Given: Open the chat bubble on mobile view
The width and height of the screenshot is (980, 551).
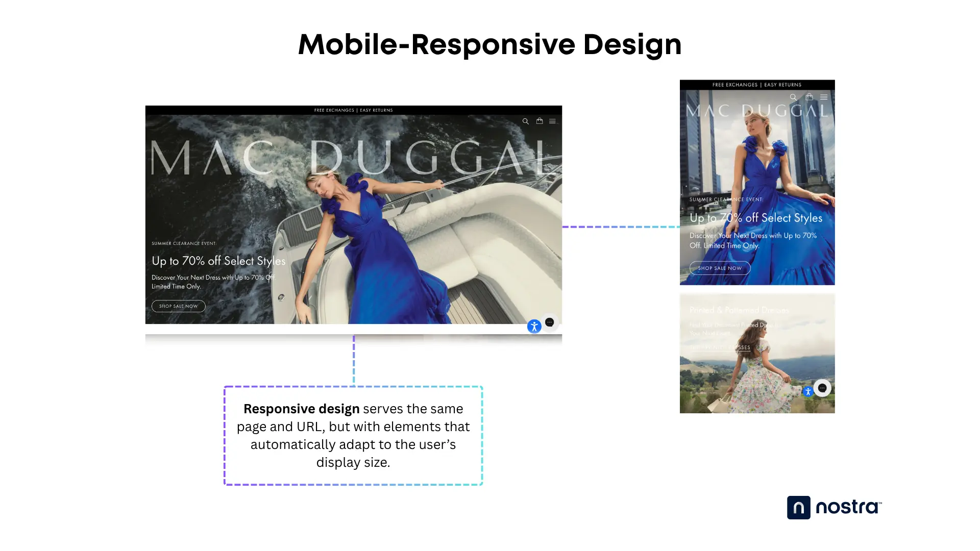Looking at the screenshot, I should click(x=822, y=388).
